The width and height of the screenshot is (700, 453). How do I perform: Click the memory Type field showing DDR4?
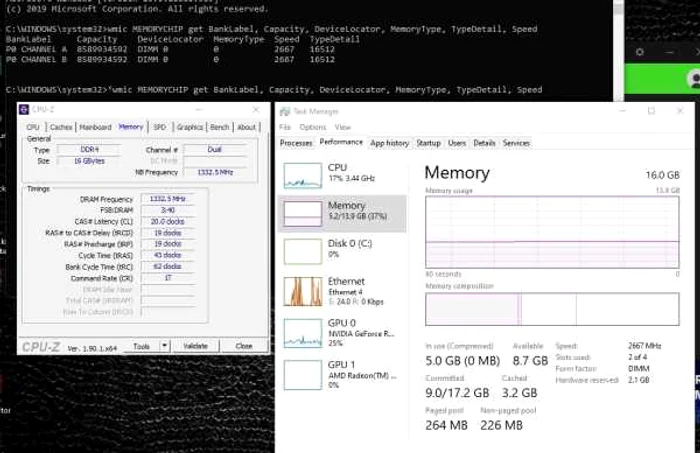pos(89,150)
